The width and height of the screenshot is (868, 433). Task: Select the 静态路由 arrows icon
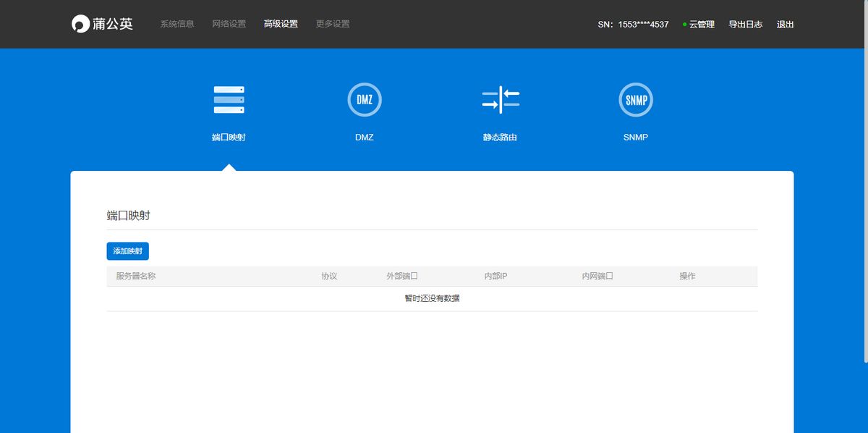coord(501,100)
